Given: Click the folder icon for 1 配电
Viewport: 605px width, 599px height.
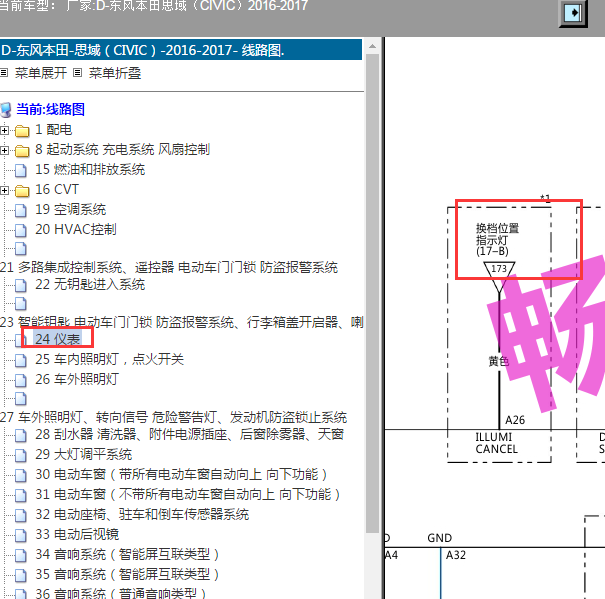Looking at the screenshot, I should 22,131.
